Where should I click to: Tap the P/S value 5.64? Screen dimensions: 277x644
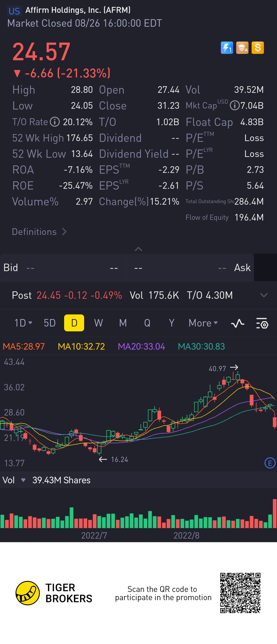(x=255, y=186)
